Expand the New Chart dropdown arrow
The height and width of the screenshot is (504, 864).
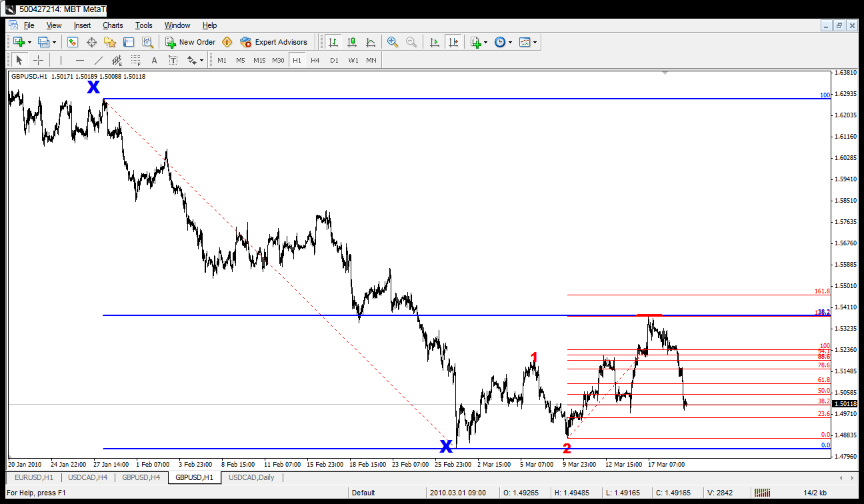(29, 42)
